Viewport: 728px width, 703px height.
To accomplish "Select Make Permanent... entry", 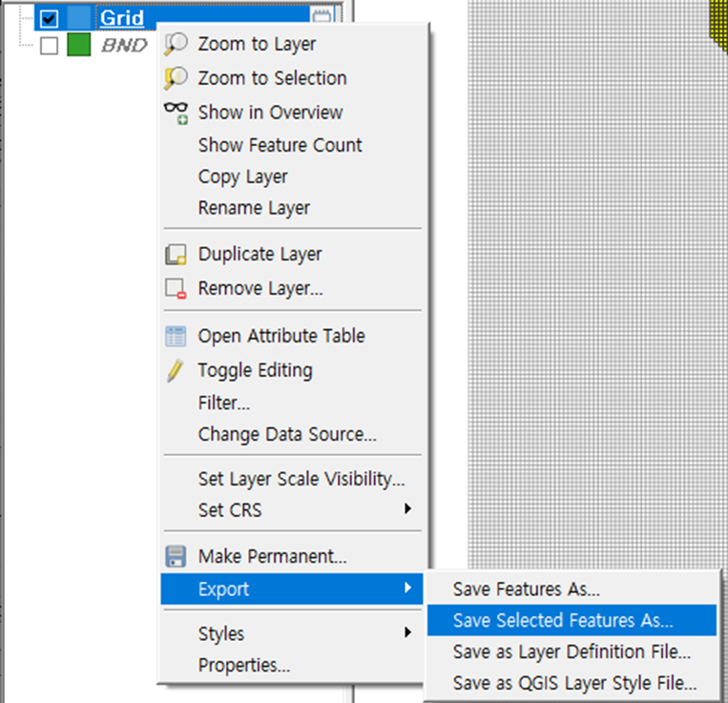I will [292, 556].
